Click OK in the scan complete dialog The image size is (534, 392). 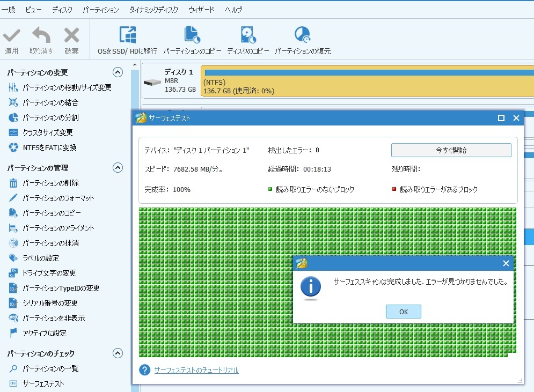(403, 312)
